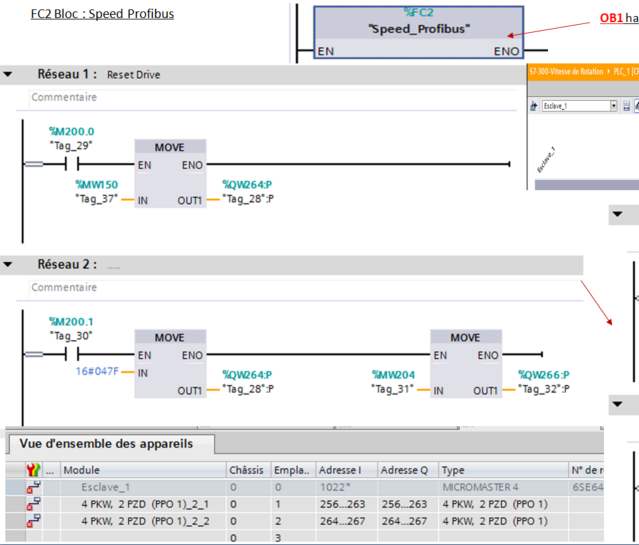Collapse the Réseau 2 network section
Image resolution: width=639 pixels, height=545 pixels.
(9, 265)
